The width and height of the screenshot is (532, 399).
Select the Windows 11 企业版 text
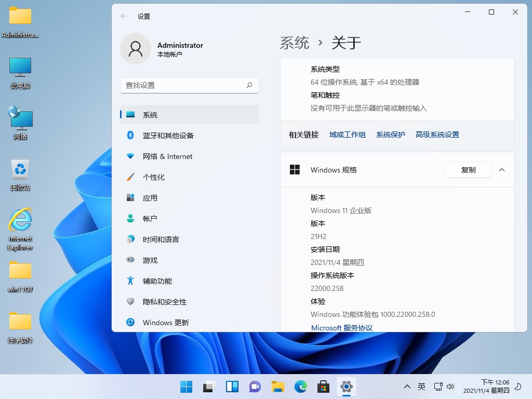(341, 210)
